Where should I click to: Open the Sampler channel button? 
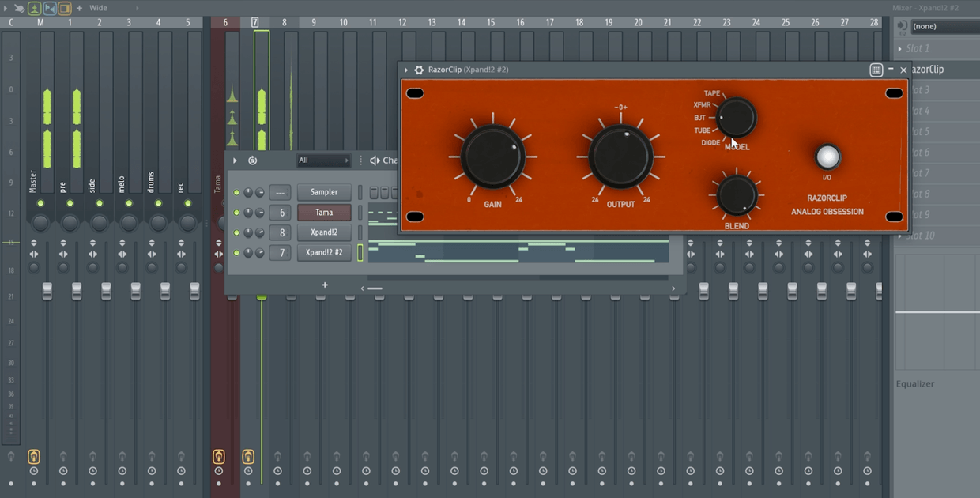(x=324, y=192)
